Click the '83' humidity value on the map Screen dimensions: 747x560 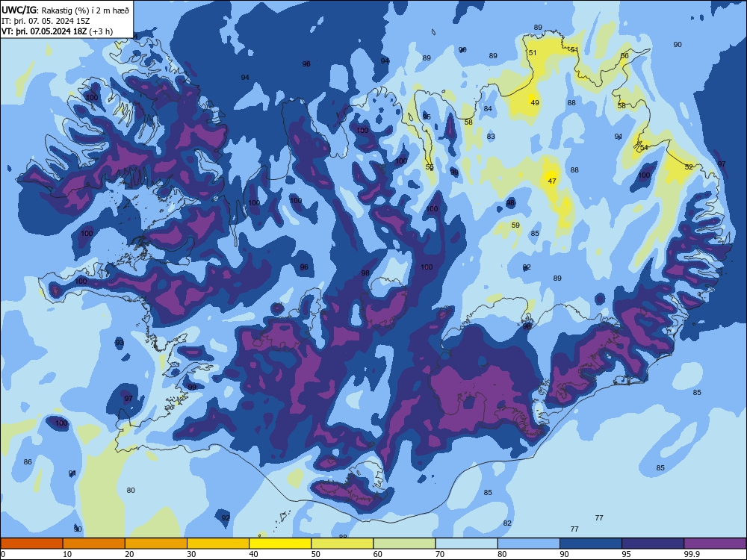(491, 137)
